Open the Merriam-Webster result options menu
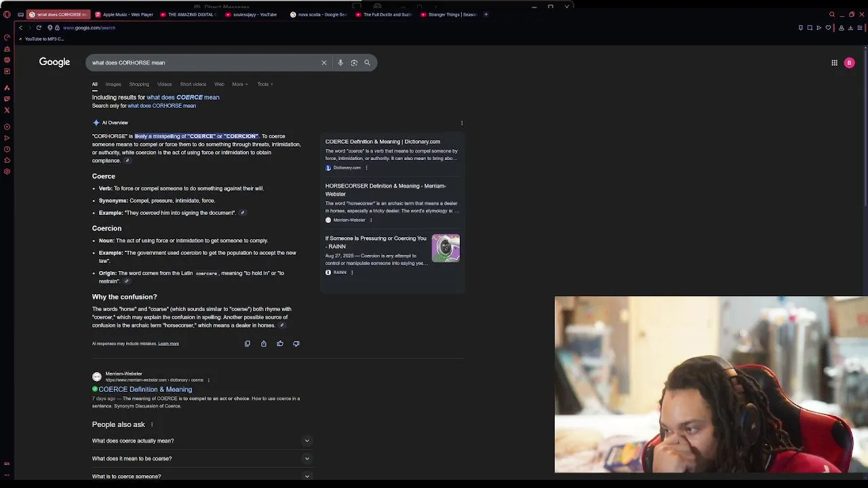 click(208, 380)
